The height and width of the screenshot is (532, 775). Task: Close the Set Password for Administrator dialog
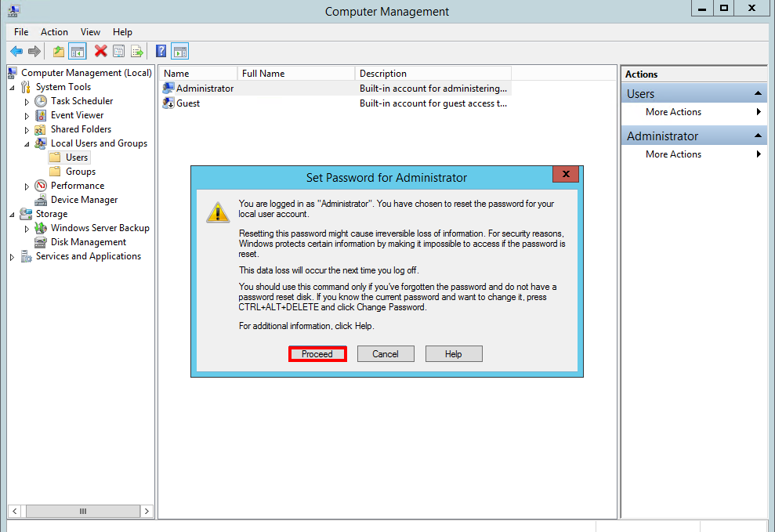coord(566,174)
